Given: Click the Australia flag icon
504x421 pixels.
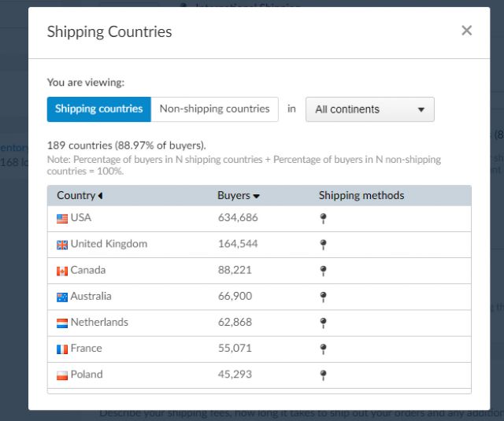Looking at the screenshot, I should coord(62,297).
